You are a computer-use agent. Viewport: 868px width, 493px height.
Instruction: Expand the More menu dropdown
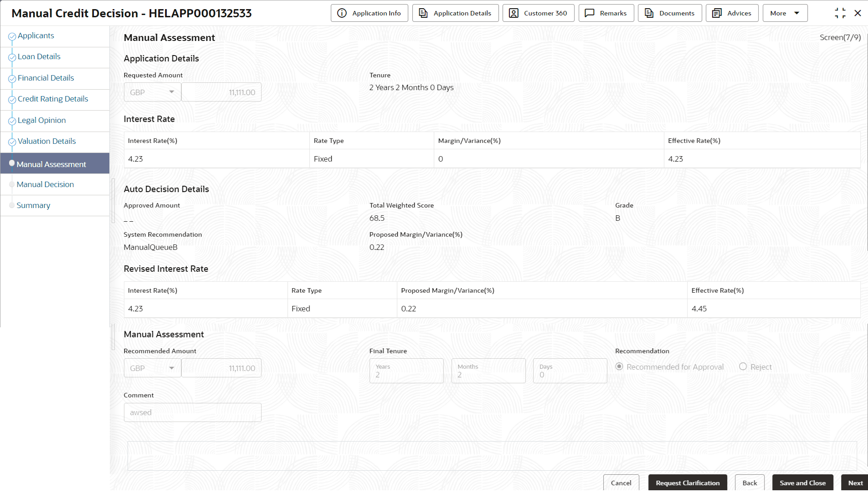(785, 13)
